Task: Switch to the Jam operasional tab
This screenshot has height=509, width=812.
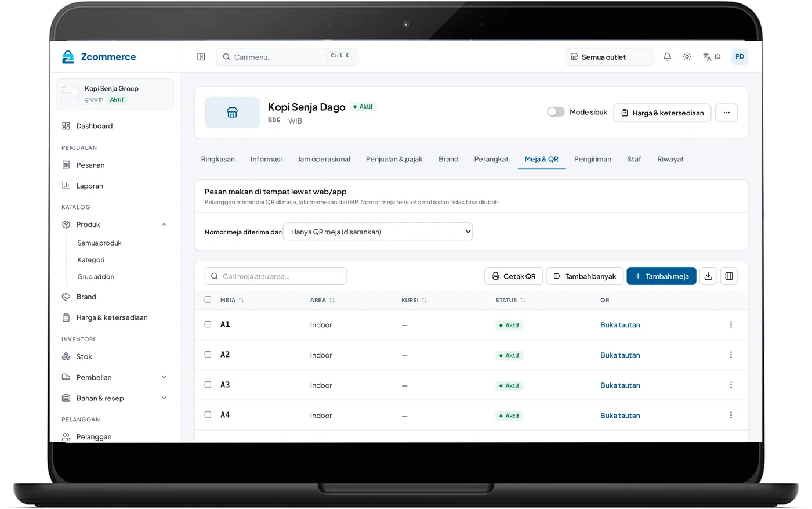Action: tap(324, 159)
